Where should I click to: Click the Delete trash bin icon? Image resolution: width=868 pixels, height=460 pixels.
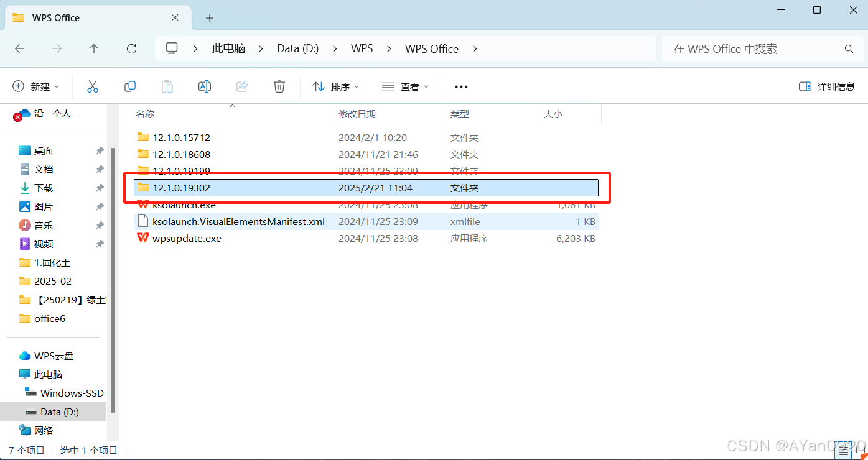[x=279, y=86]
